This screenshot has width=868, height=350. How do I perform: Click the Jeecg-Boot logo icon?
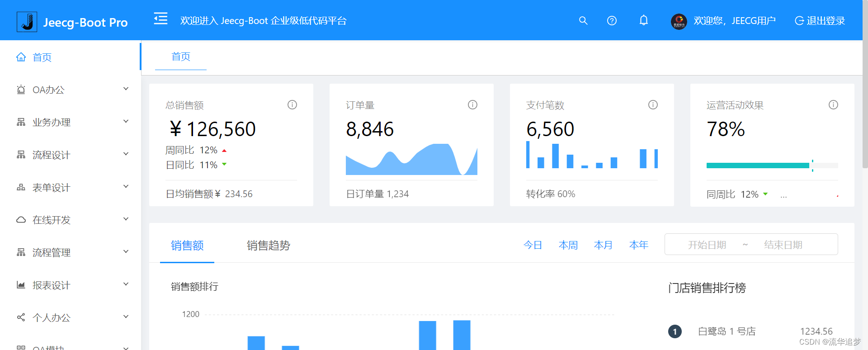click(27, 22)
